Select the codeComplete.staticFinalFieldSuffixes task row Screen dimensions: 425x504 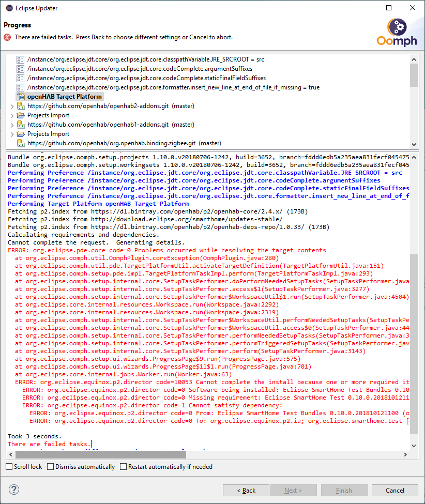click(147, 78)
